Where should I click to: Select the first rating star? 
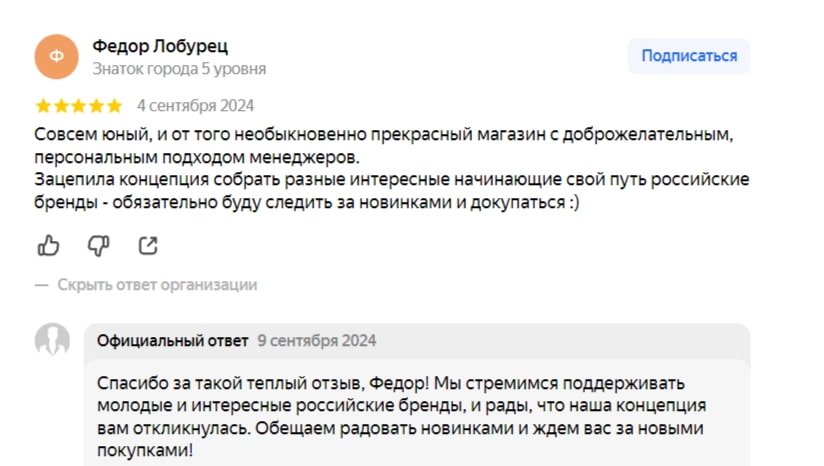point(43,106)
